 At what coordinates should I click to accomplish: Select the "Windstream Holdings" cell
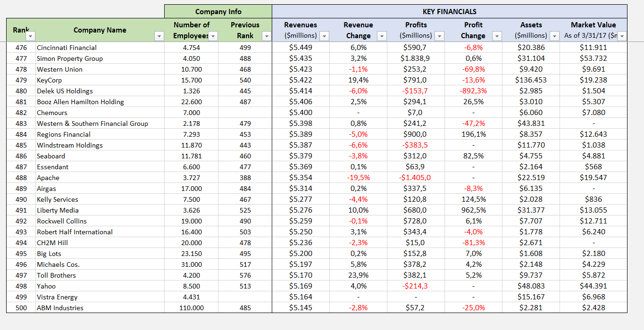[x=100, y=145]
